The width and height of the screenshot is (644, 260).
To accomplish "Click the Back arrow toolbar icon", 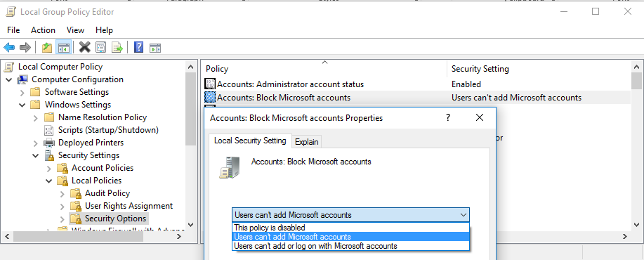I will pyautogui.click(x=9, y=47).
